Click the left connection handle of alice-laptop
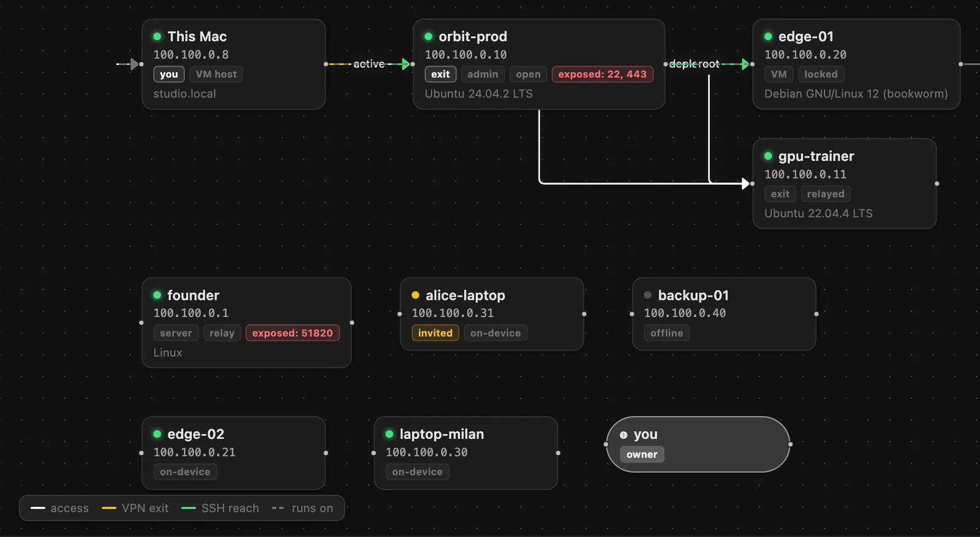 (x=400, y=314)
